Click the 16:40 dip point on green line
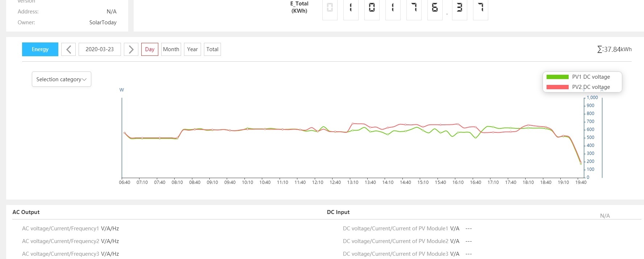 (476, 138)
